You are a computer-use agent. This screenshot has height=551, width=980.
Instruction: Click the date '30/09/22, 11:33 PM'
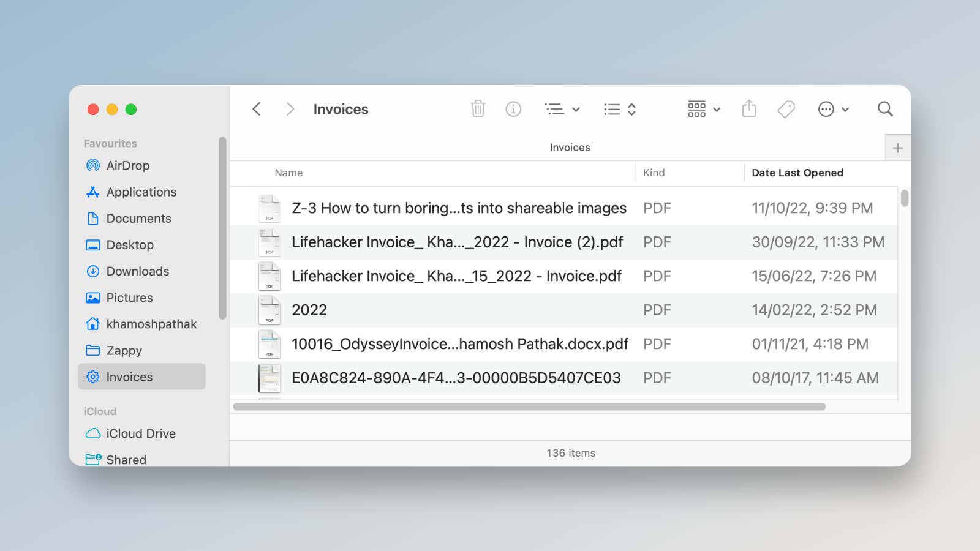818,242
